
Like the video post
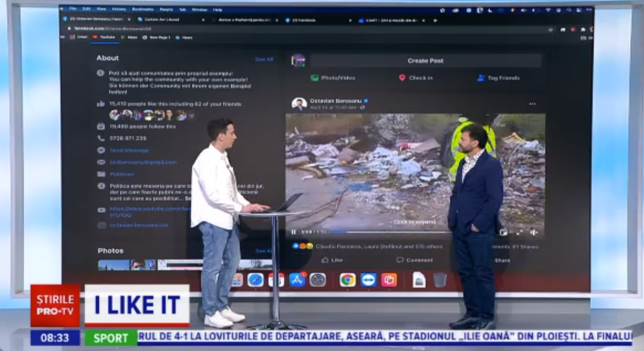coord(332,260)
